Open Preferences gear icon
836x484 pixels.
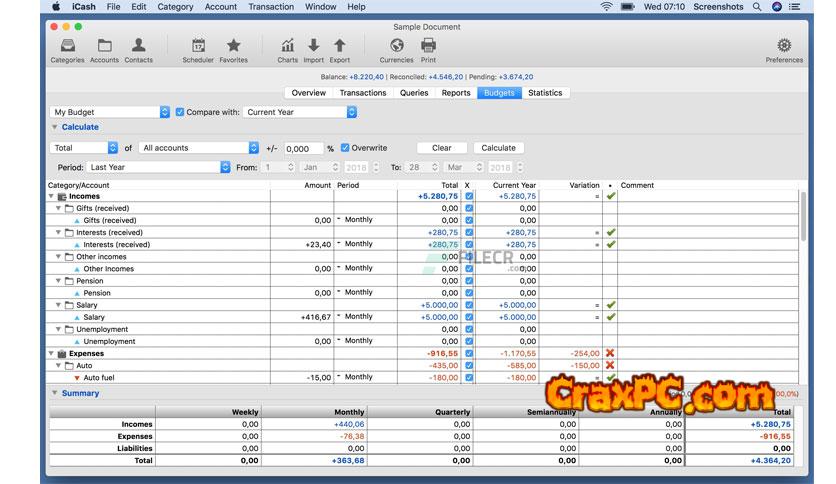pyautogui.click(x=783, y=46)
